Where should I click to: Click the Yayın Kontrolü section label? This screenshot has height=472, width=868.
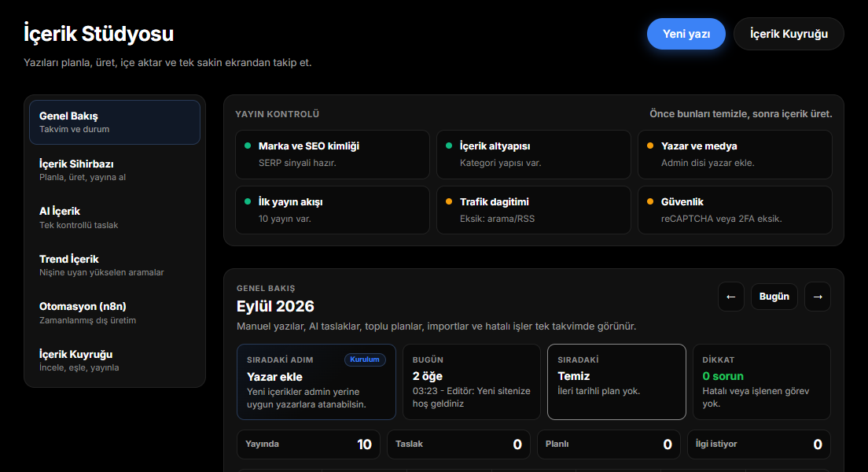click(x=278, y=114)
